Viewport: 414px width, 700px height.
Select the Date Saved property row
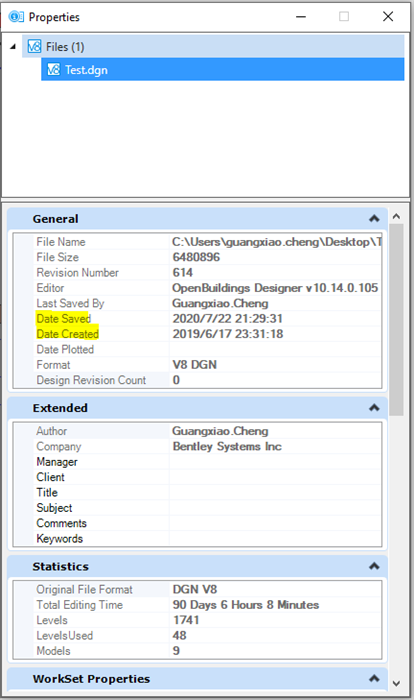(197, 318)
